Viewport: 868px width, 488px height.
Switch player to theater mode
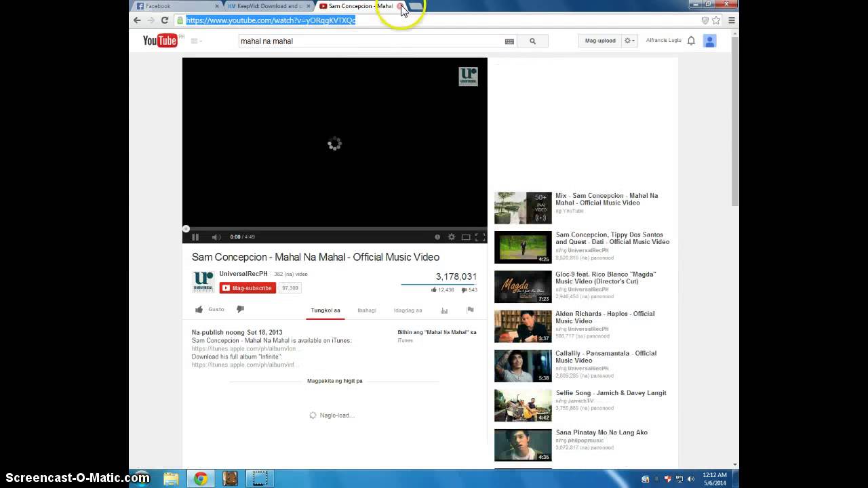click(466, 237)
